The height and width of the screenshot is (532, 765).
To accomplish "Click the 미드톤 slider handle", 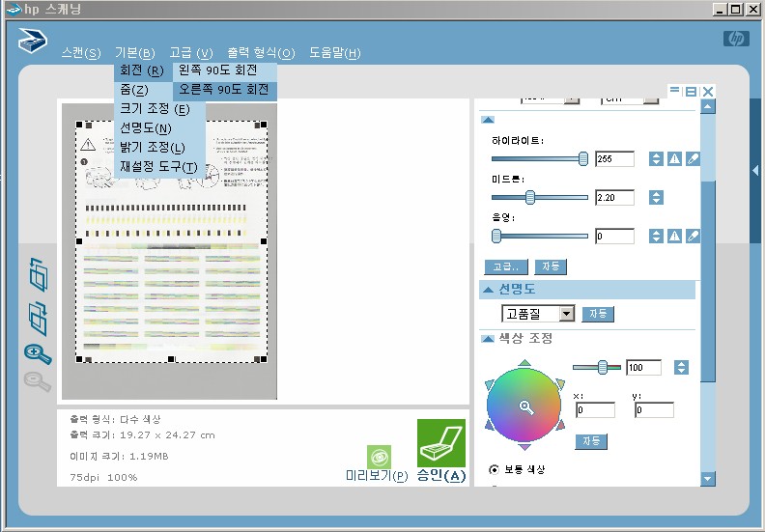I will pyautogui.click(x=529, y=197).
